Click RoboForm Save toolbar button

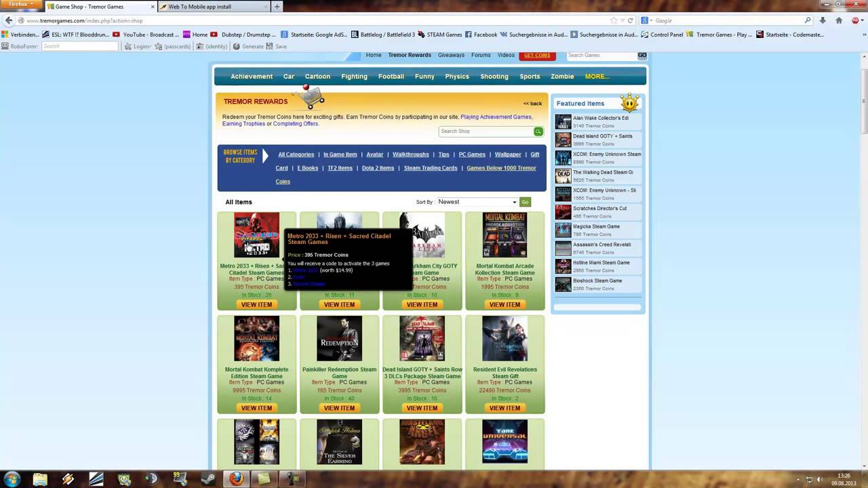tap(277, 46)
